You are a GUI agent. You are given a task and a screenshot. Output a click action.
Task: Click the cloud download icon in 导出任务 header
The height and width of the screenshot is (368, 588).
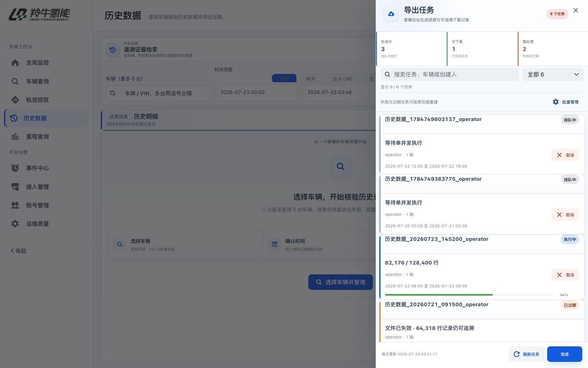(391, 14)
